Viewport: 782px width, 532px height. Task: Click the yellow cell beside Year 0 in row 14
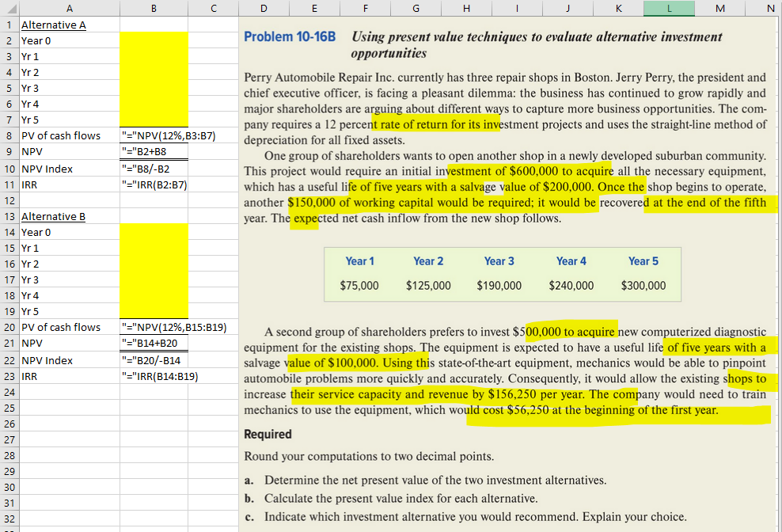[x=154, y=232]
